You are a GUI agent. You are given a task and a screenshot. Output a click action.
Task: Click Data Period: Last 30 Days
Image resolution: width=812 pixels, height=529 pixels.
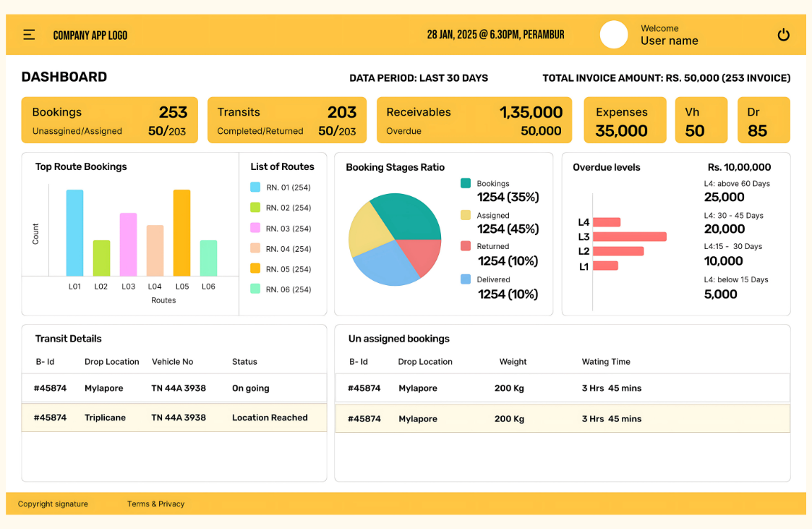pyautogui.click(x=419, y=78)
